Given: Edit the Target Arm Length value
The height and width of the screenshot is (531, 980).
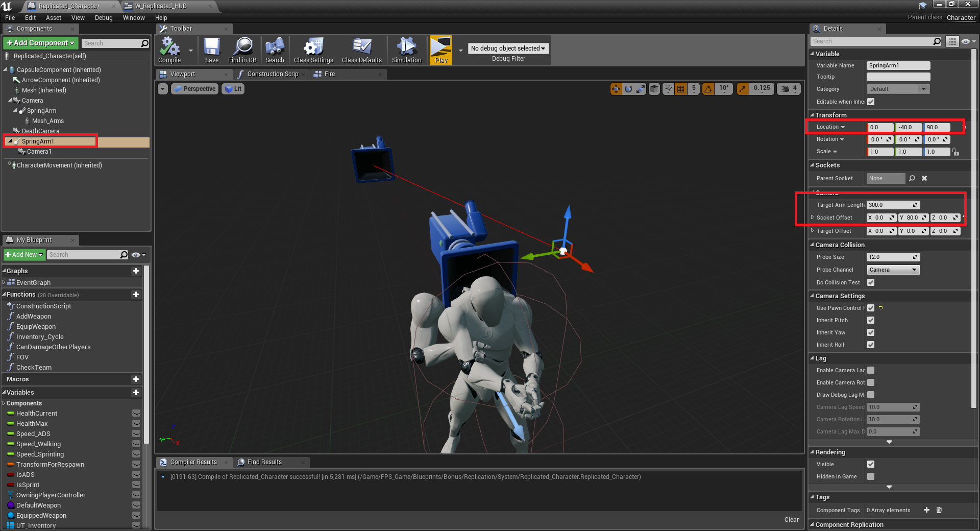Looking at the screenshot, I should [x=889, y=205].
